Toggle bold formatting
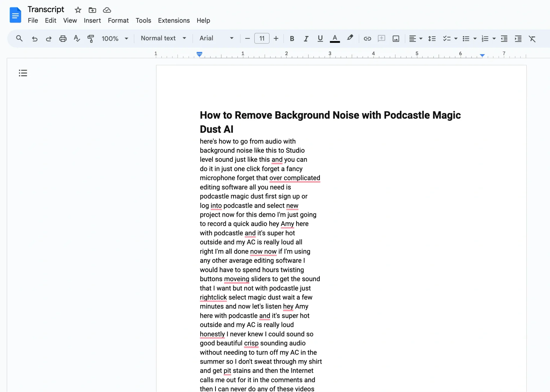Screen dimensions: 550x392 pos(292,39)
